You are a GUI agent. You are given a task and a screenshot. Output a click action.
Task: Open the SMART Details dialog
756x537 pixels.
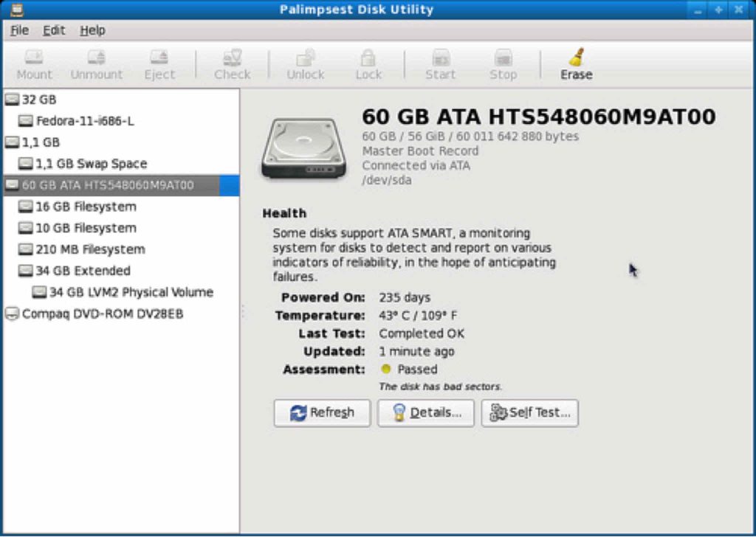tap(426, 413)
